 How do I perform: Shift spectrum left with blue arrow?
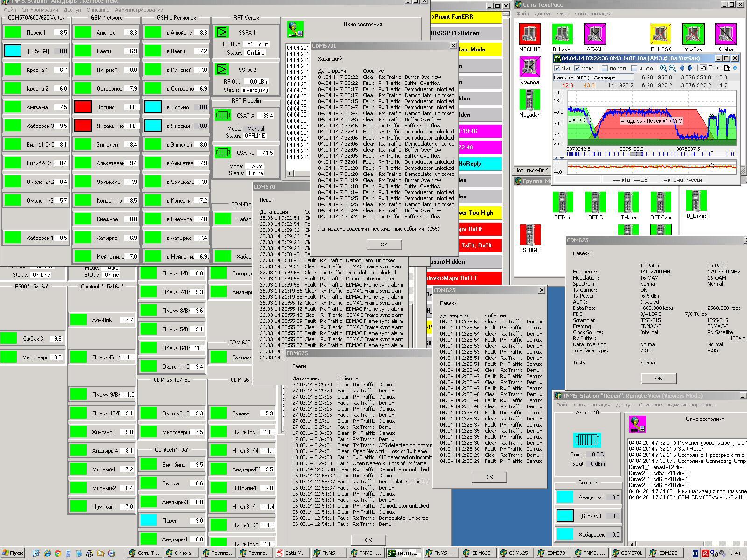click(682, 68)
